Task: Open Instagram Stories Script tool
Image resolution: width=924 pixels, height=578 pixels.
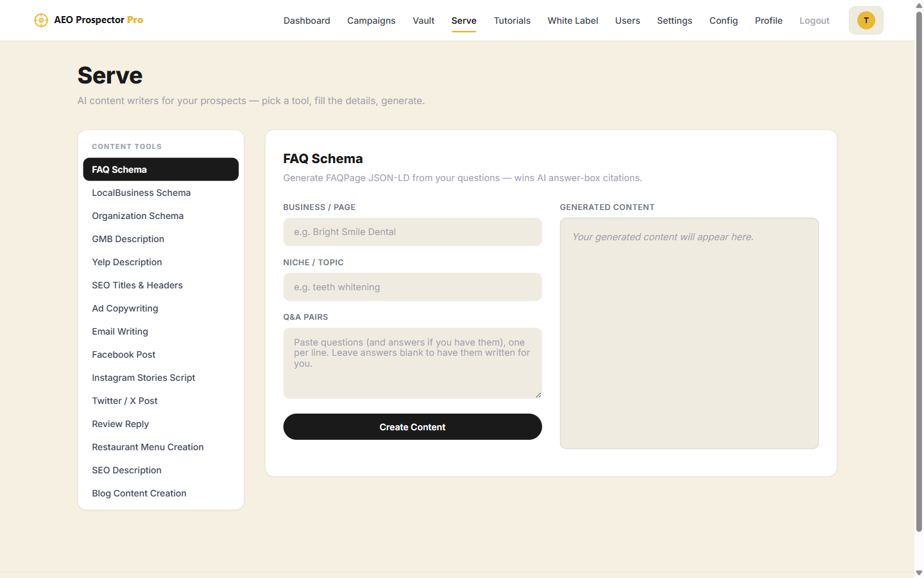Action: click(161, 378)
